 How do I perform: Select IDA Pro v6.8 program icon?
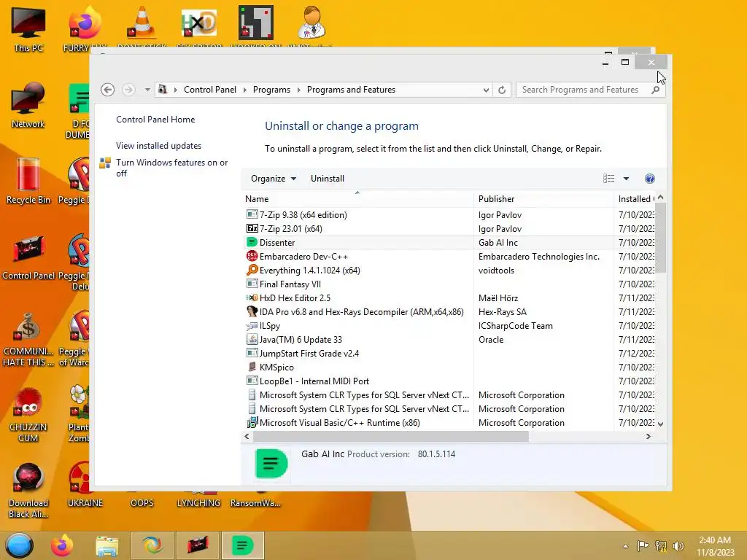pyautogui.click(x=252, y=311)
